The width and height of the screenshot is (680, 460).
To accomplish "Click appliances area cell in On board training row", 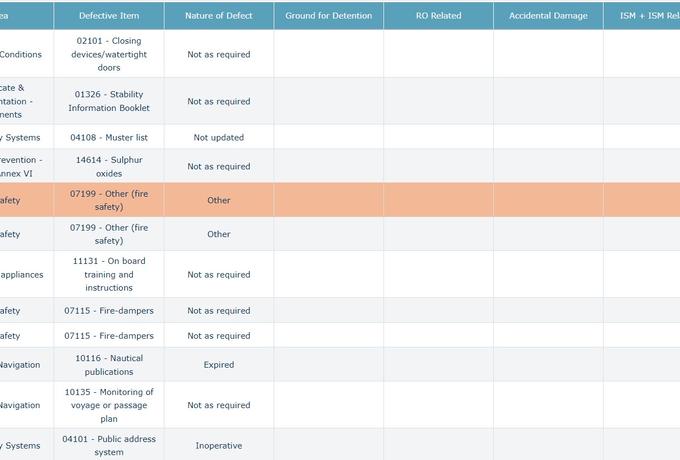I will [x=26, y=274].
